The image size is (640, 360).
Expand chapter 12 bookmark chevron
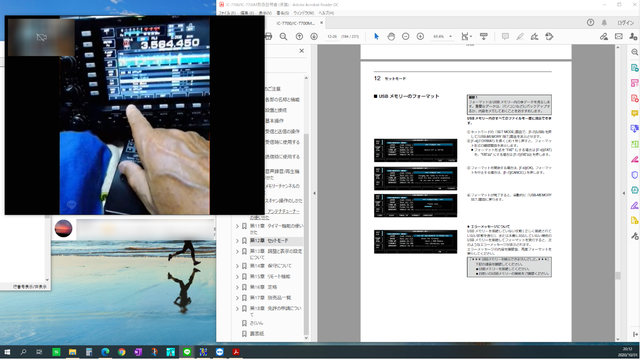(x=237, y=241)
